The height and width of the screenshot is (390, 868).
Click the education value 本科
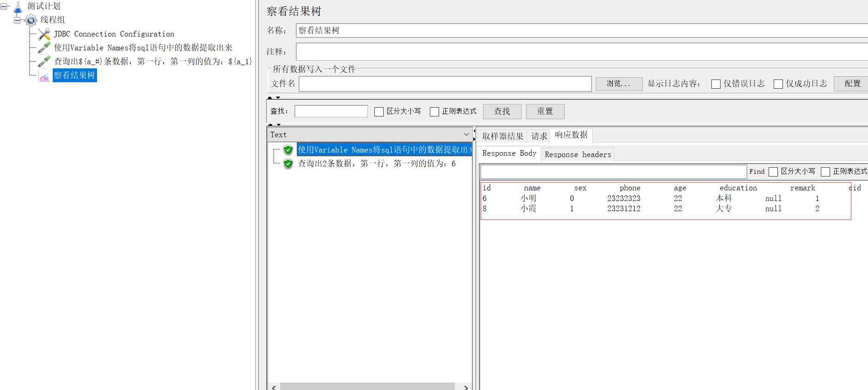tap(724, 198)
